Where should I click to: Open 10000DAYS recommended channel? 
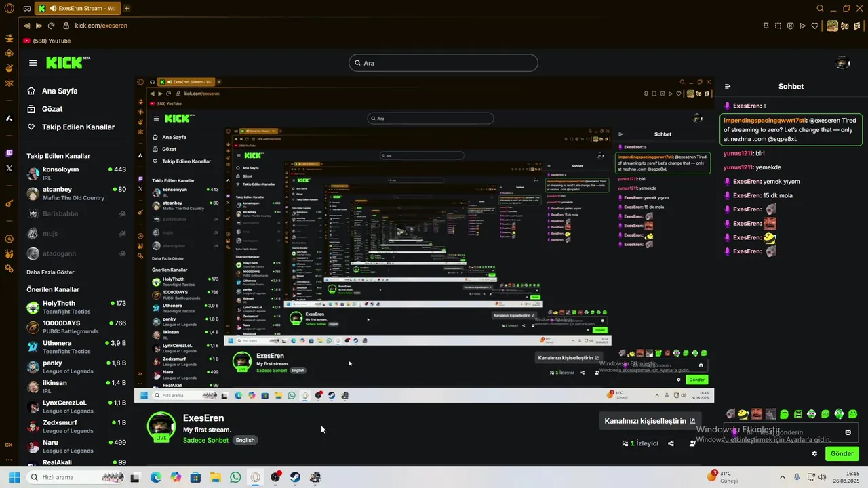[x=76, y=327]
